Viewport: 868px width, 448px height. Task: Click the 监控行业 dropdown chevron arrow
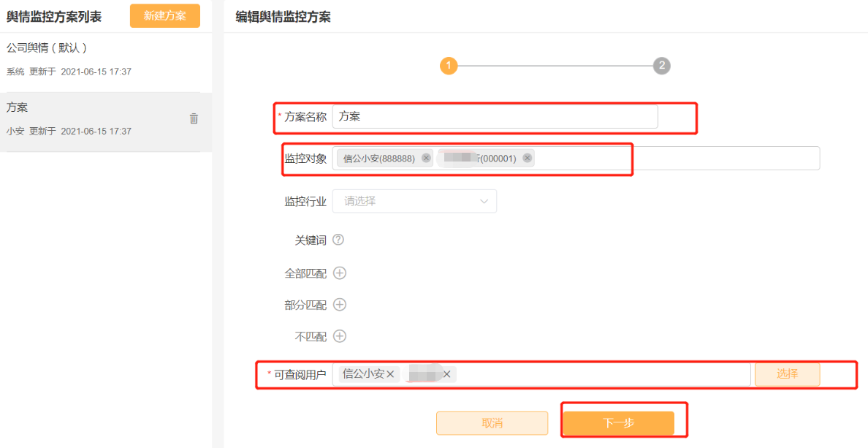[x=484, y=202]
